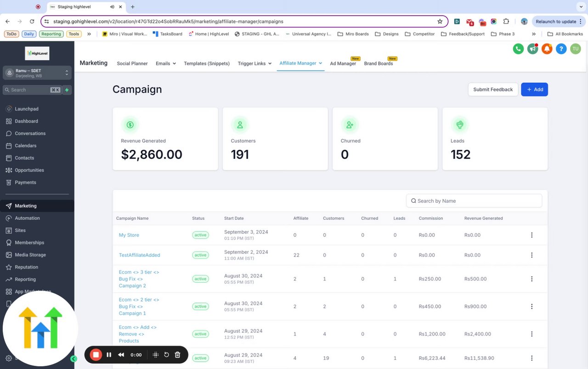Click the green phone call icon
Screen dimensions: 588x369
pyautogui.click(x=518, y=49)
